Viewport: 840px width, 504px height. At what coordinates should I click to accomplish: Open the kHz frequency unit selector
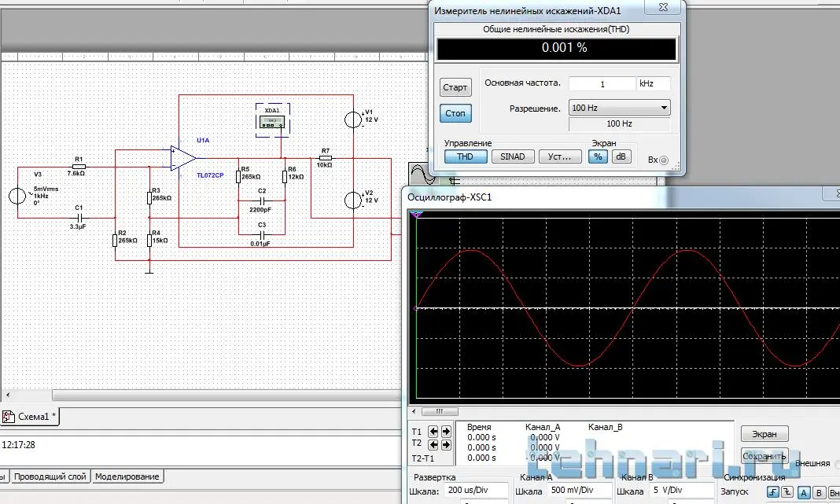coord(654,84)
